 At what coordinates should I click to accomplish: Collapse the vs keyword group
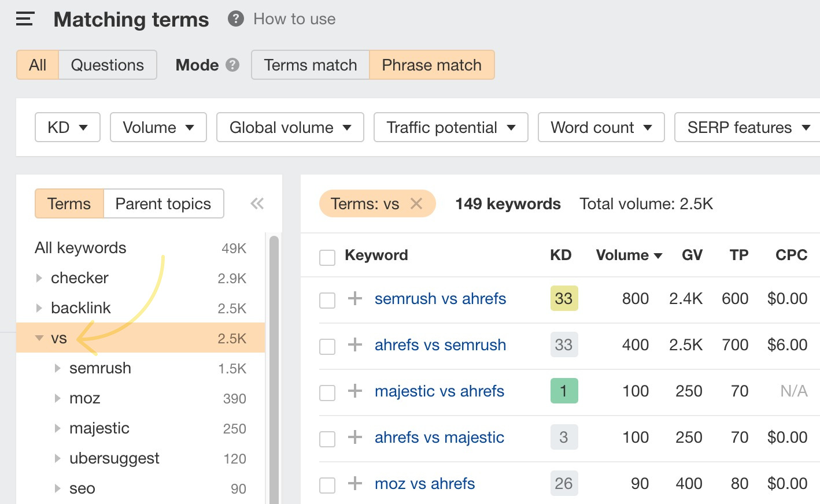click(39, 338)
